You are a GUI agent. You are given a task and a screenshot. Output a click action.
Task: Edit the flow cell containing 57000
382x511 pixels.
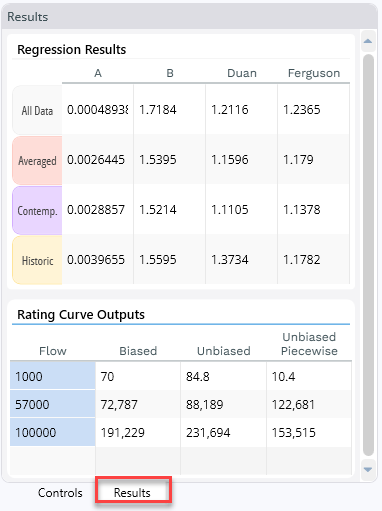(53, 404)
